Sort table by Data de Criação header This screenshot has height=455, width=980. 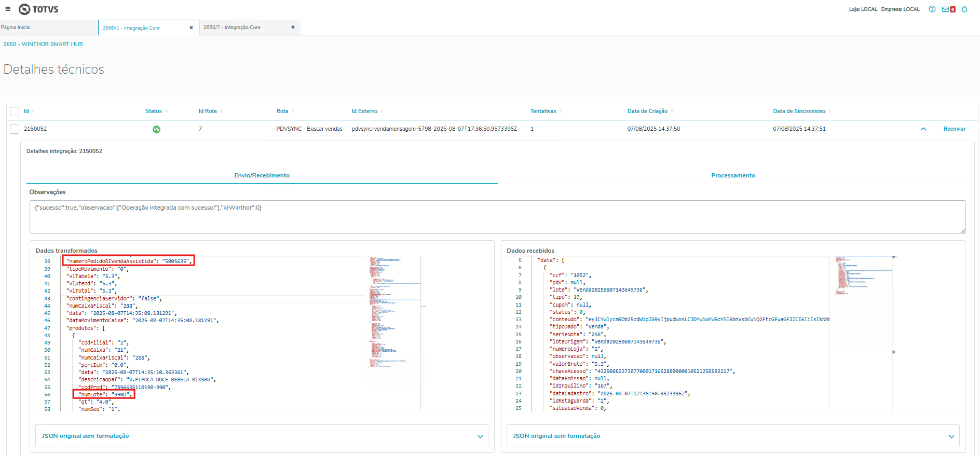point(647,111)
